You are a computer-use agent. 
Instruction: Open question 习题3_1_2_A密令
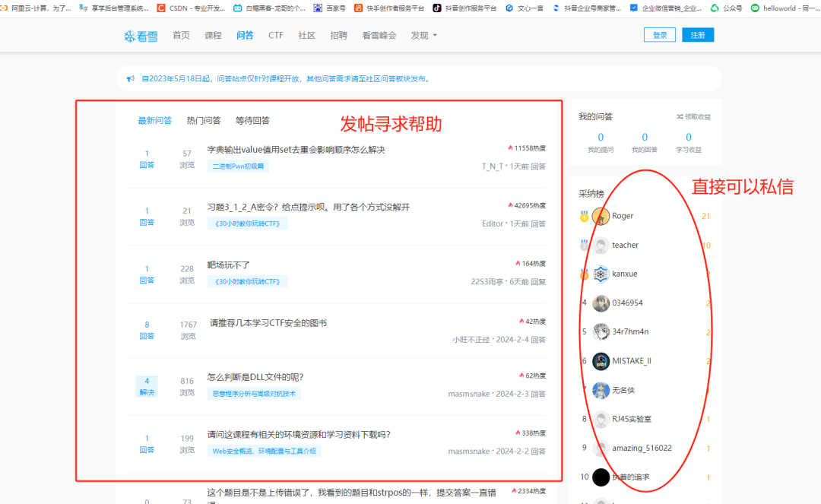tap(309, 208)
